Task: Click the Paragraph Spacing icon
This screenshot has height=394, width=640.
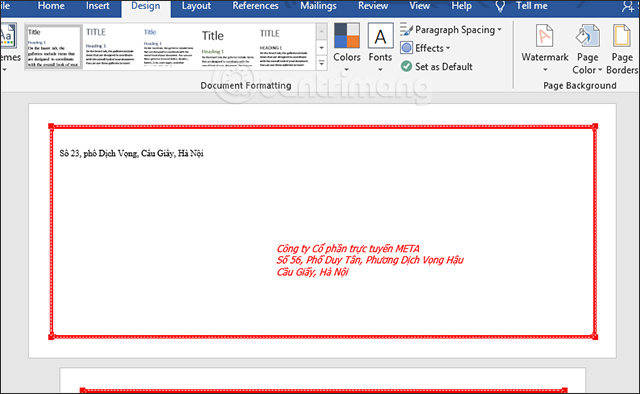Action: [x=406, y=30]
